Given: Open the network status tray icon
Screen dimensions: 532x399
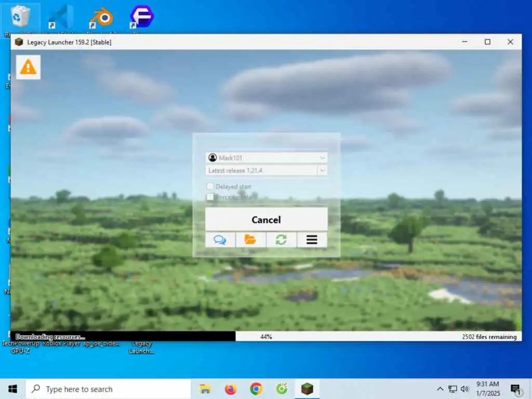Looking at the screenshot, I should [x=453, y=389].
